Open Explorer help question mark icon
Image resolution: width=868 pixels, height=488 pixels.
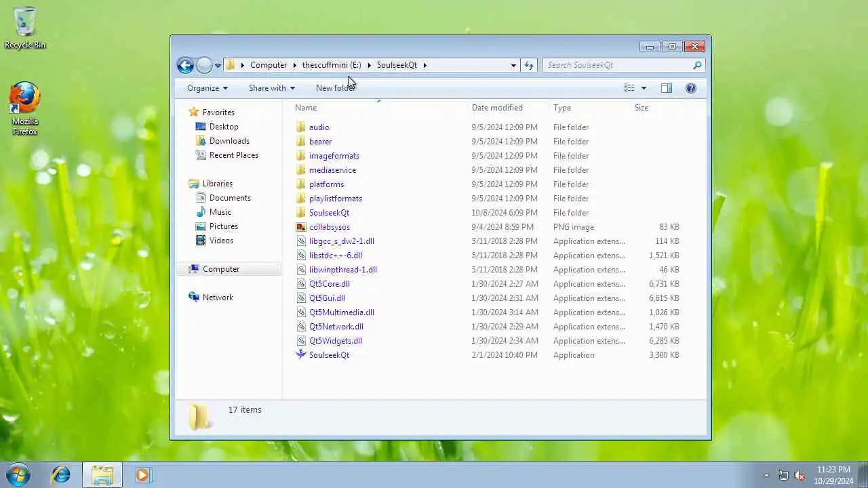(691, 88)
